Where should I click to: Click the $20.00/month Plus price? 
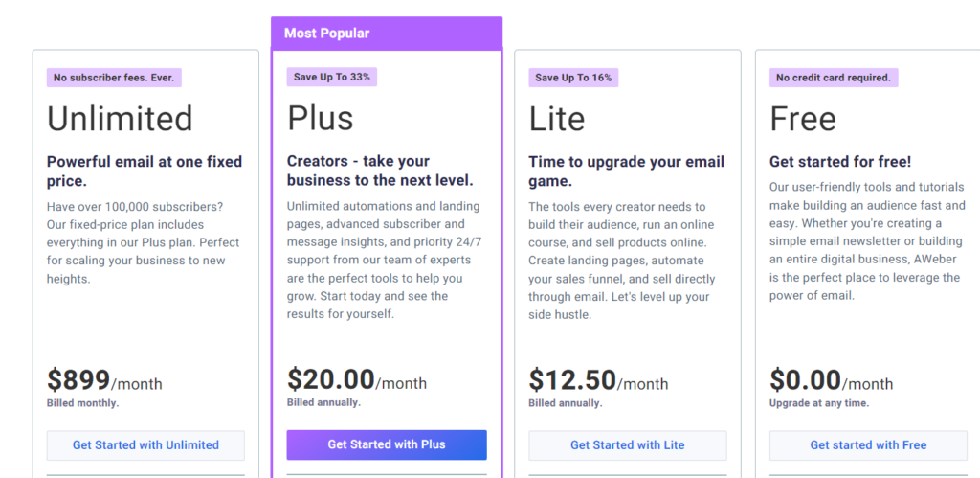click(x=357, y=379)
